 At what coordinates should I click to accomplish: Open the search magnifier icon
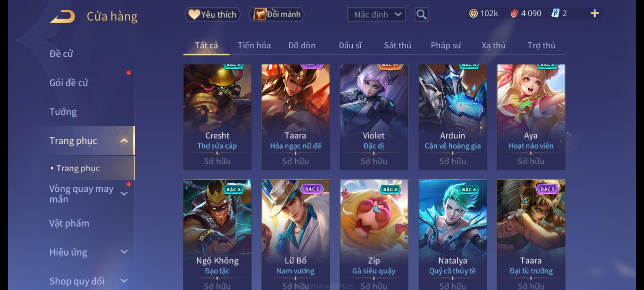[x=421, y=15]
